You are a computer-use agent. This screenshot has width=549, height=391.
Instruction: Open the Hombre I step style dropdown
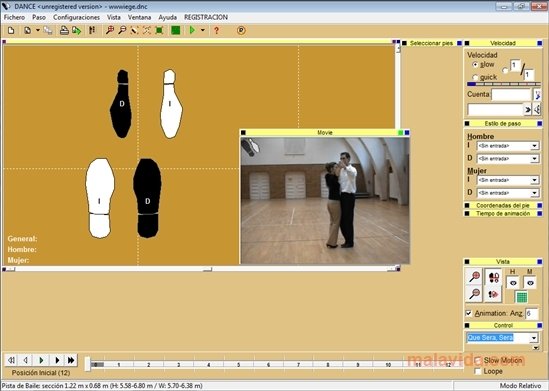pyautogui.click(x=534, y=146)
